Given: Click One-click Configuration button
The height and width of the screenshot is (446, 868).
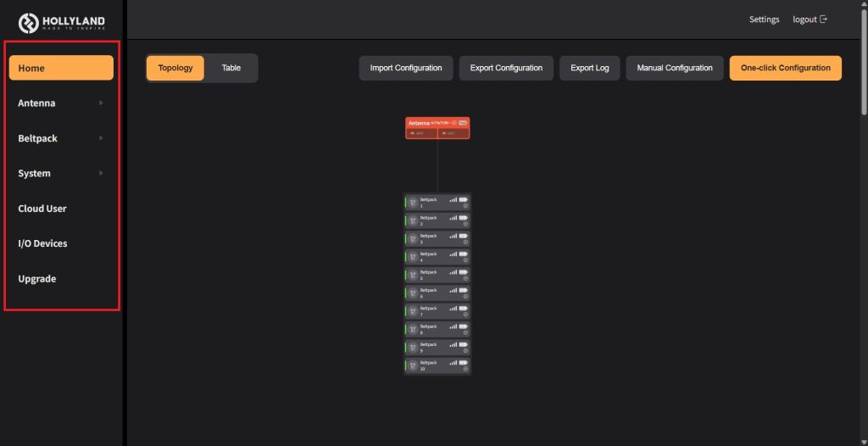Looking at the screenshot, I should pyautogui.click(x=785, y=68).
